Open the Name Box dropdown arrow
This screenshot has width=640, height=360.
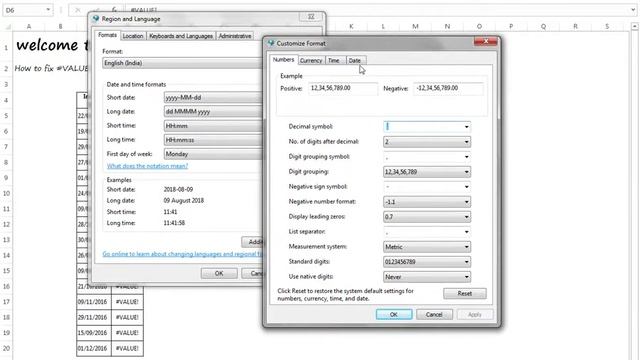point(48,10)
